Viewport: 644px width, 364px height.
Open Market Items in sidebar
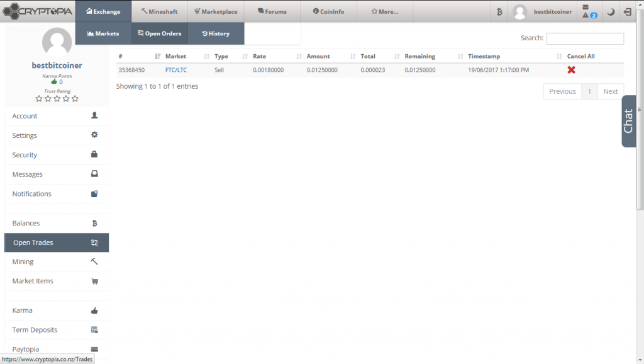[x=57, y=281]
